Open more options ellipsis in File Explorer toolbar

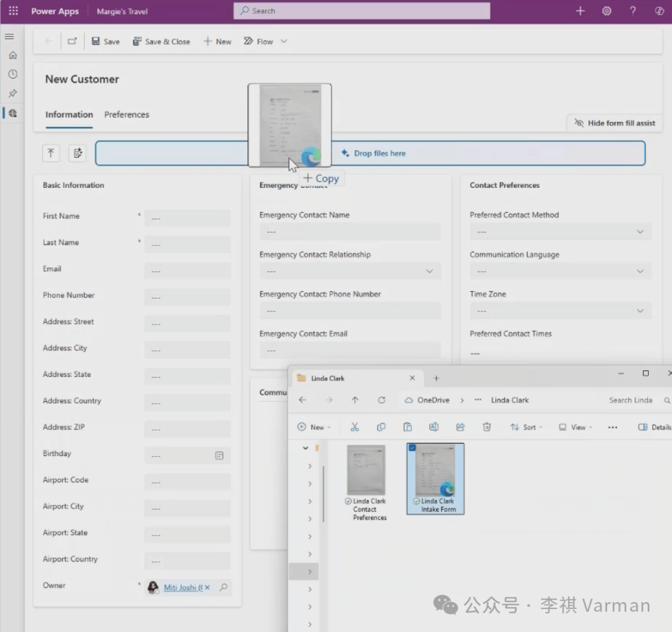[x=612, y=427]
